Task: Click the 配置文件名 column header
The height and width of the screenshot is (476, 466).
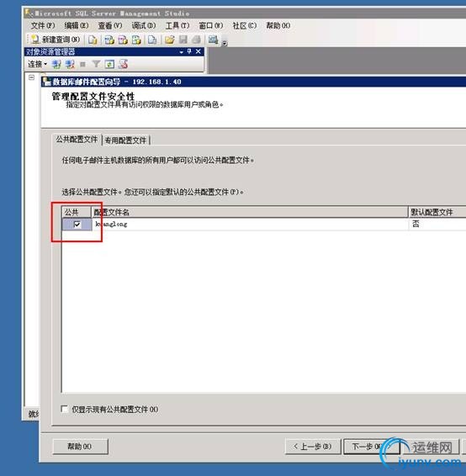Action: (x=250, y=212)
